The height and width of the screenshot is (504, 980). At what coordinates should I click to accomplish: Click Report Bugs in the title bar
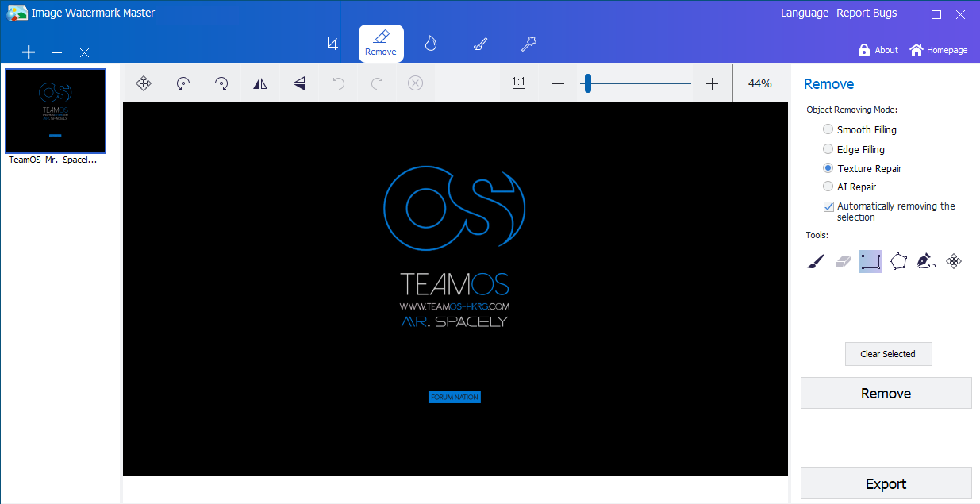(x=867, y=13)
